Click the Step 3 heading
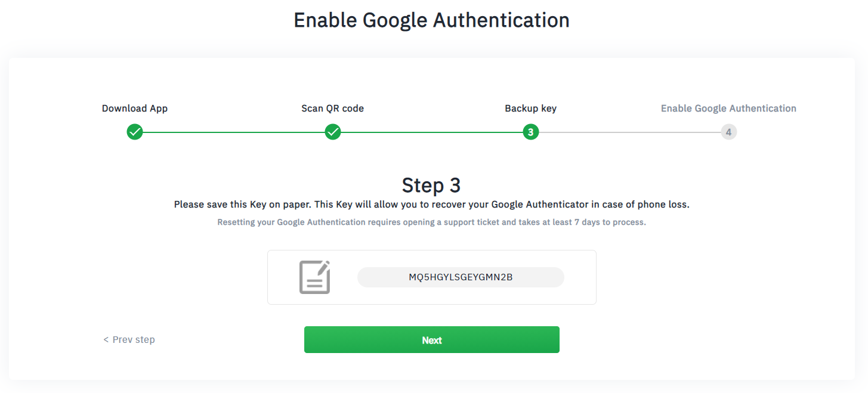This screenshot has width=868, height=393. (x=431, y=185)
